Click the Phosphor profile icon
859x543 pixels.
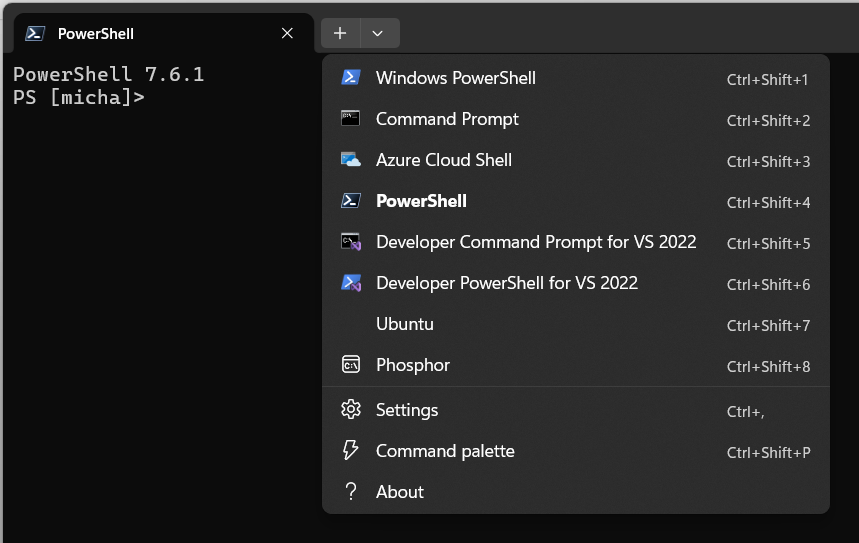click(351, 364)
